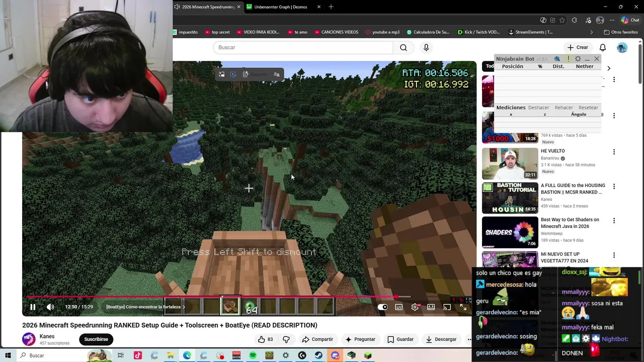Click the Compartir share button
The width and height of the screenshot is (644, 362).
[317, 339]
